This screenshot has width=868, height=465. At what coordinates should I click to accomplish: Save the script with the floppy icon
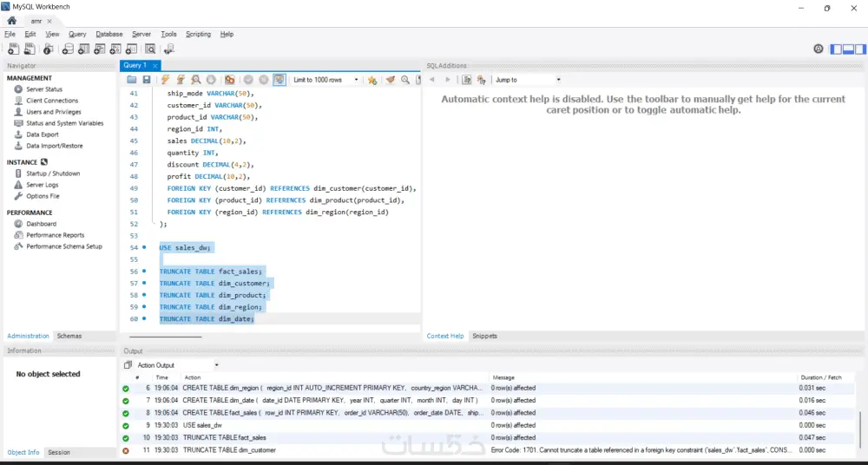tap(146, 80)
